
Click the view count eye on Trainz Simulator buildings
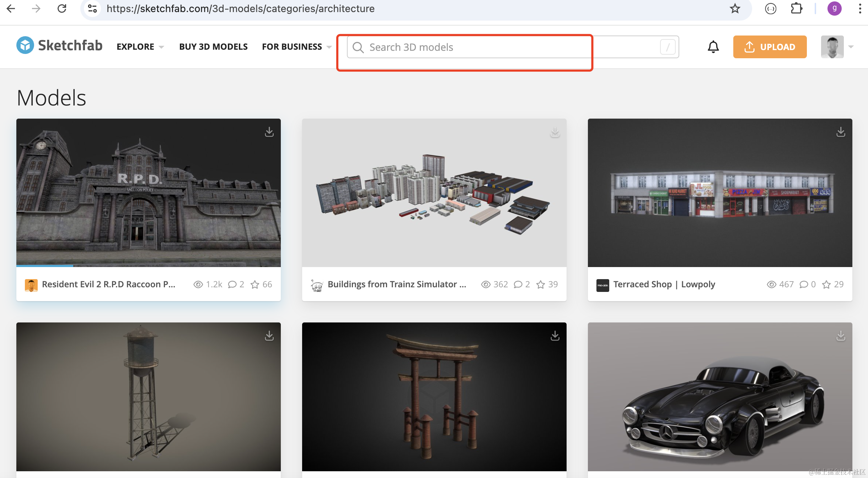[486, 284]
